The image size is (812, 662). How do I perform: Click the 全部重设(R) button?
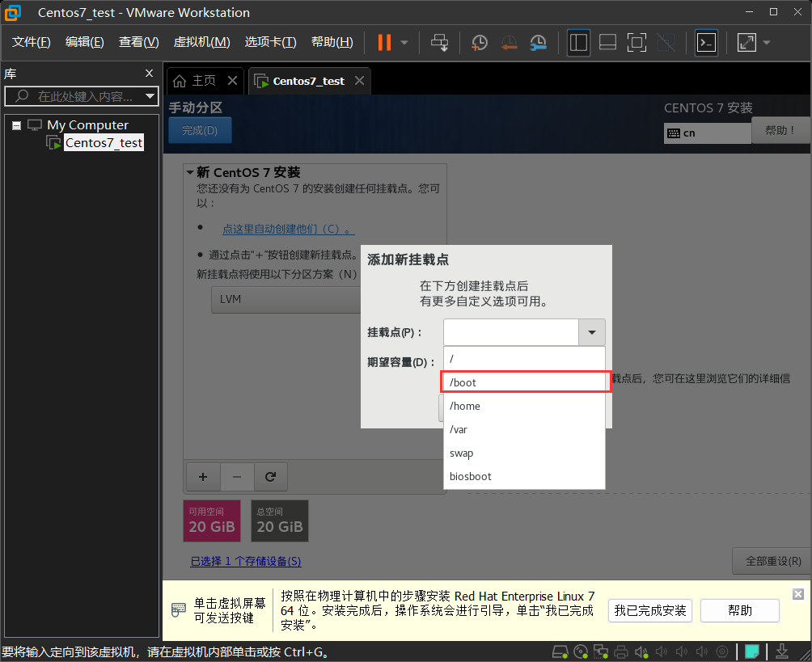click(772, 561)
